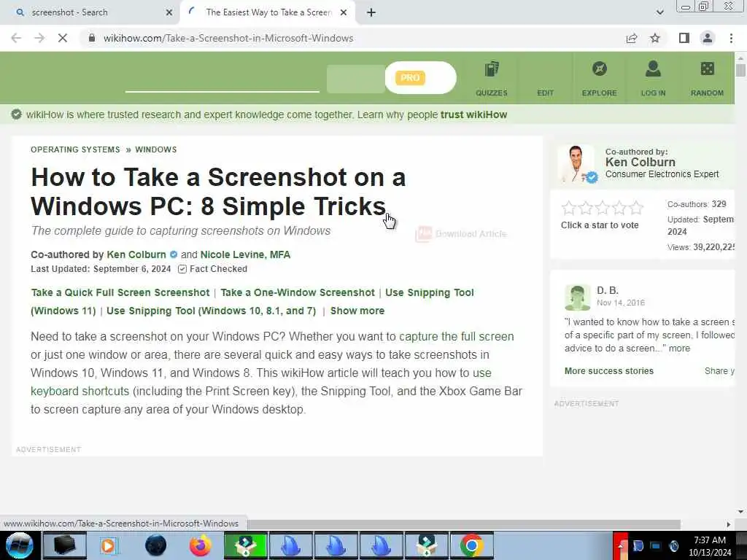Click the wikiHow search input field

tap(222, 79)
